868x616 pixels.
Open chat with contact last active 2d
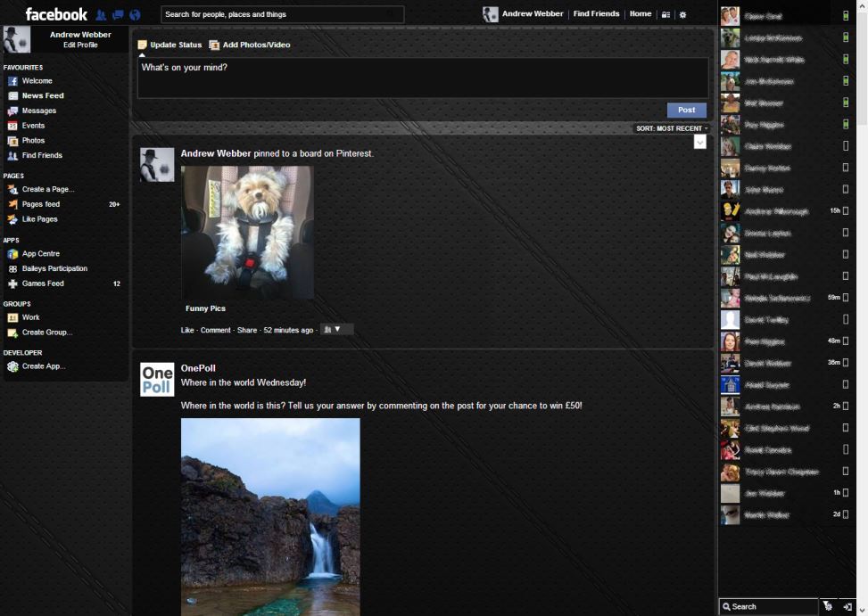(x=785, y=514)
